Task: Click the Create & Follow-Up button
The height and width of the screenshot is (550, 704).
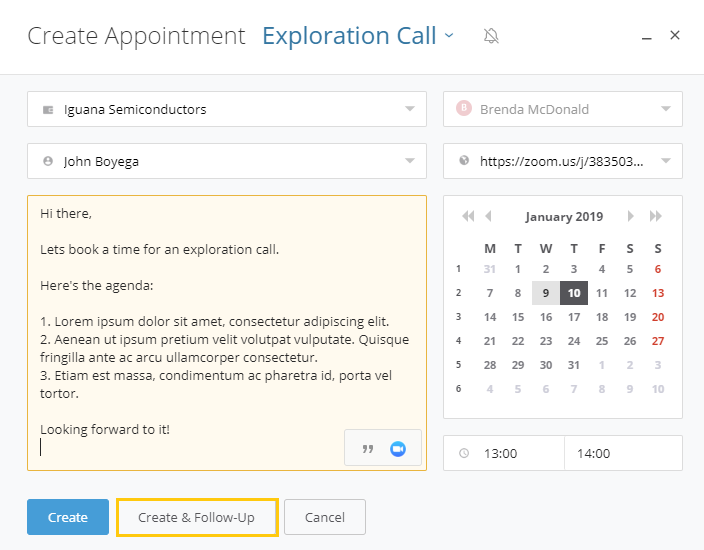Action: coord(196,517)
